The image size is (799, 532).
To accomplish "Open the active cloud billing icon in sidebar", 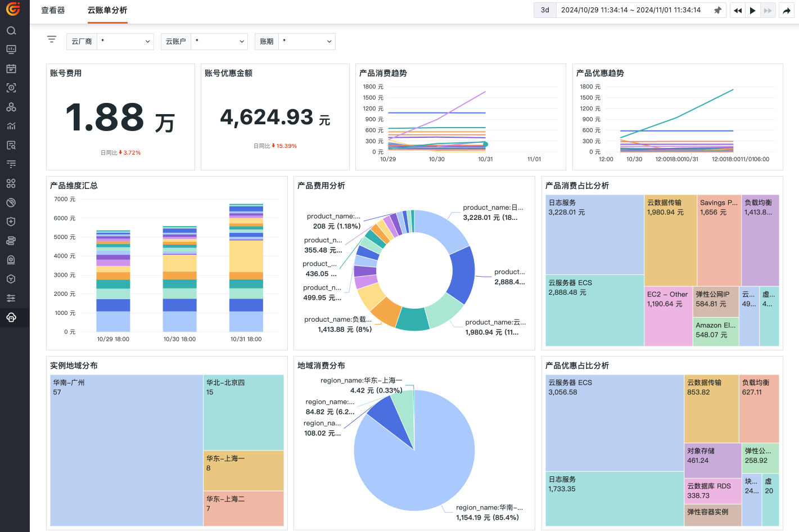I will point(11,317).
